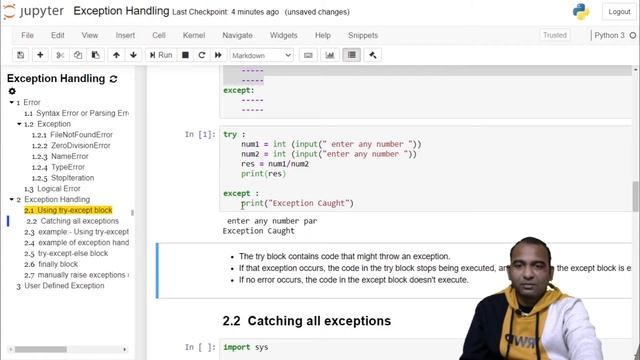Refresh the table of contents sidebar
The image size is (640, 360).
coord(113,79)
